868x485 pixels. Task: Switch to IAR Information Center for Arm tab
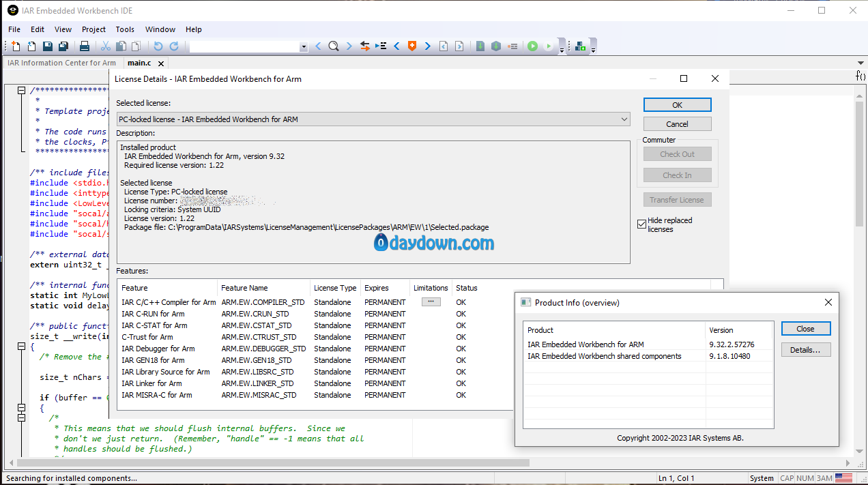[61, 63]
